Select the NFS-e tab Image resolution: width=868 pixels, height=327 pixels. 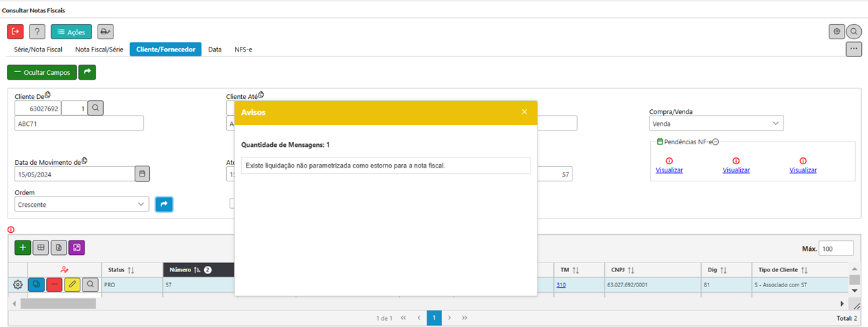click(x=244, y=49)
